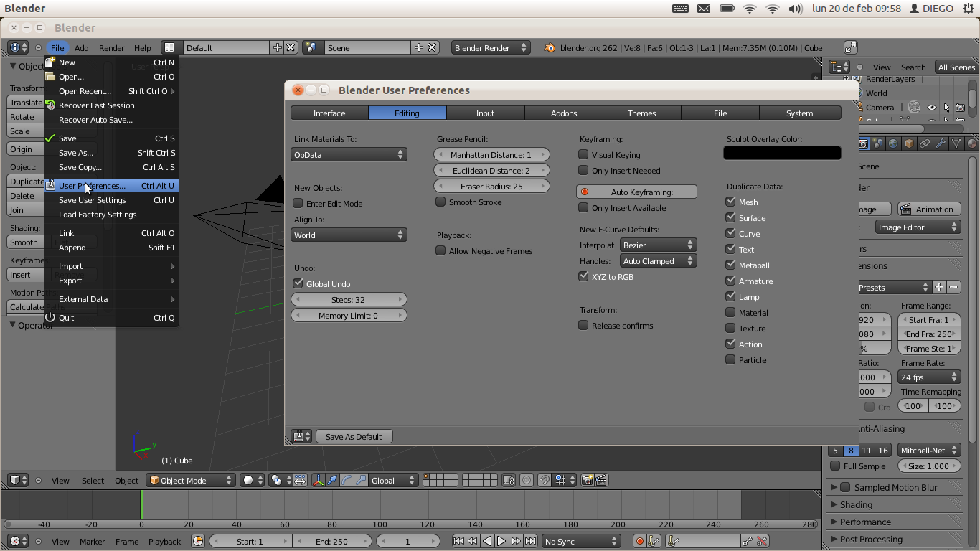Enable the Smooth Stroke checkbox
This screenshot has height=551, width=980.
point(440,202)
